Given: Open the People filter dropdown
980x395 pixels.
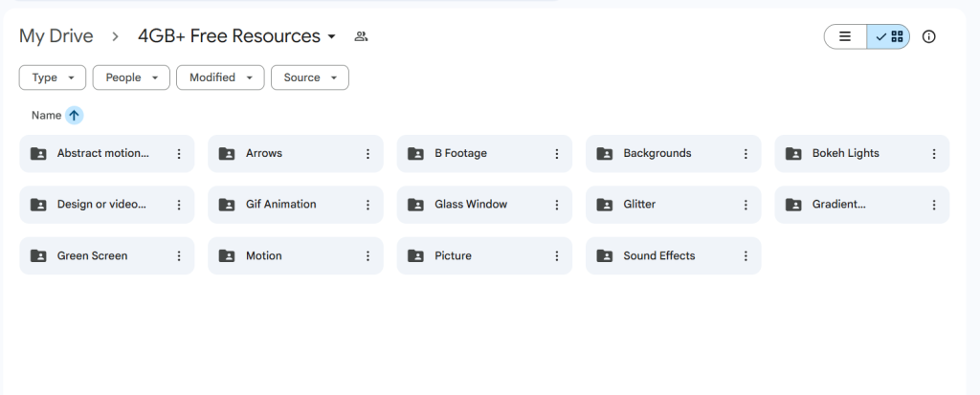Looking at the screenshot, I should pos(131,77).
